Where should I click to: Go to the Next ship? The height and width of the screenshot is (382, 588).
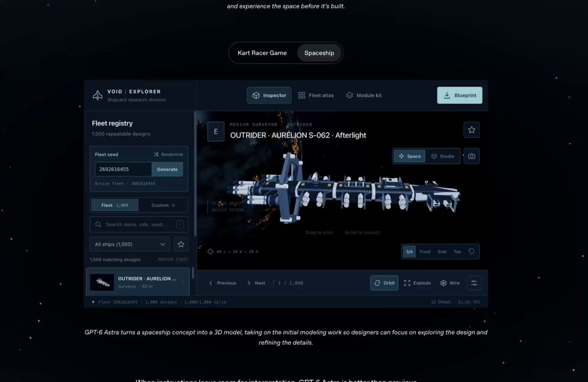pos(256,283)
